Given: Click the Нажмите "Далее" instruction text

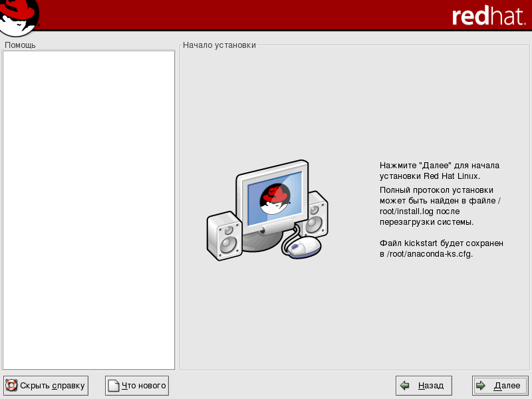Looking at the screenshot, I should (440, 171).
